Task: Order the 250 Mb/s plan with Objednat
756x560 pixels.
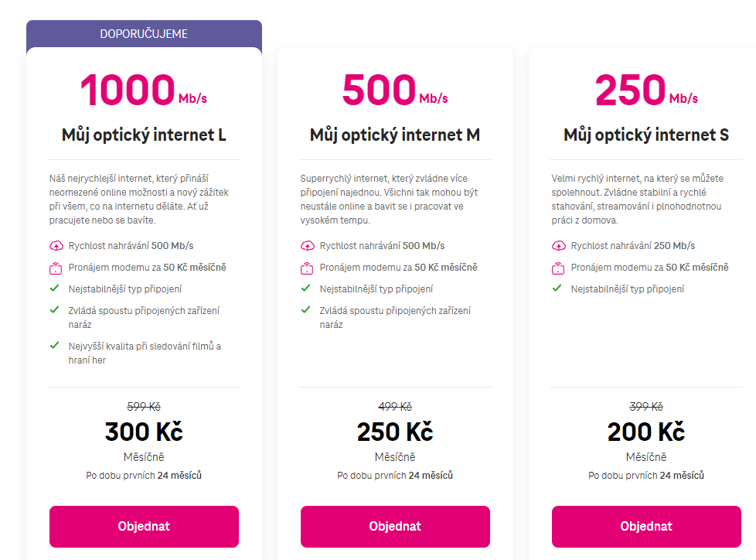Action: [646, 526]
